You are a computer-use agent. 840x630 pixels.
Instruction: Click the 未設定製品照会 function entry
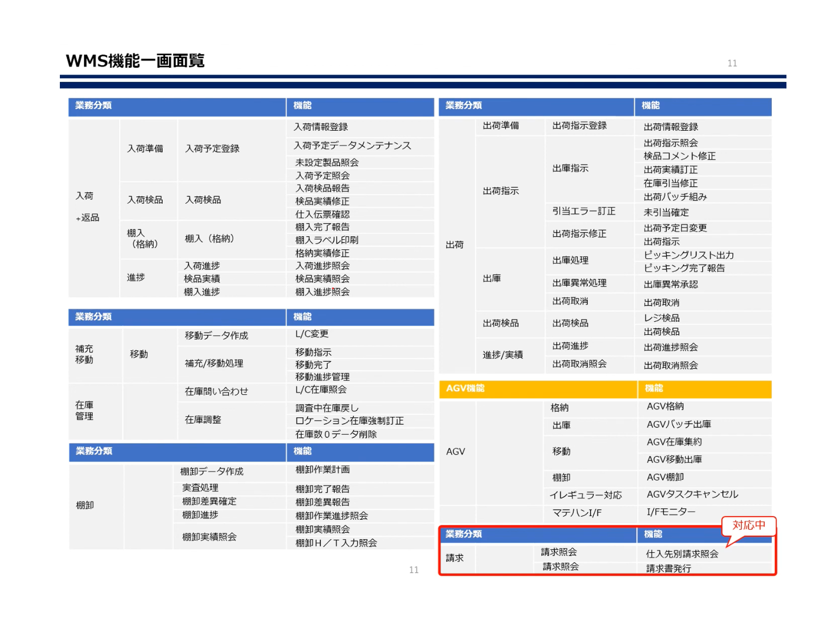[327, 163]
